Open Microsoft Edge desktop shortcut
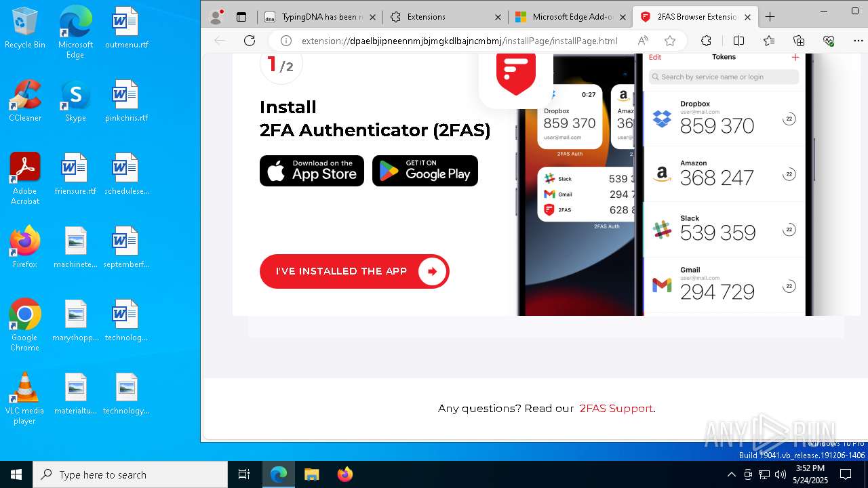The width and height of the screenshot is (868, 488). coord(75,32)
